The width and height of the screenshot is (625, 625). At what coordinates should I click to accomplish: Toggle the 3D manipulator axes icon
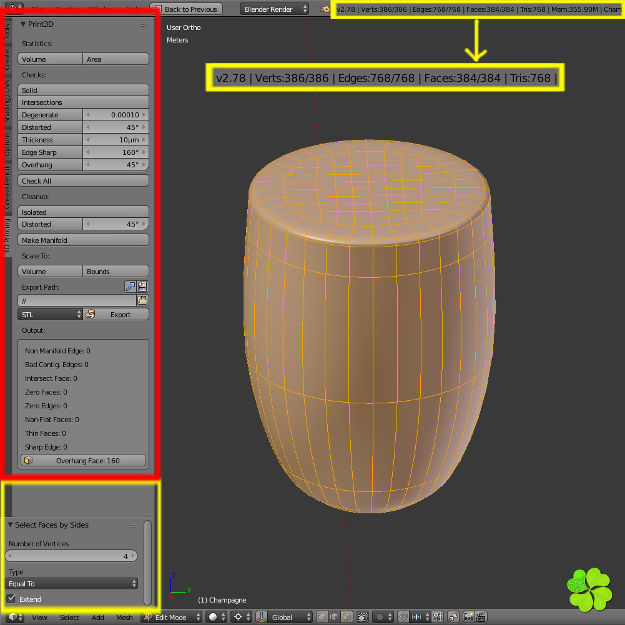pyautogui.click(x=261, y=617)
